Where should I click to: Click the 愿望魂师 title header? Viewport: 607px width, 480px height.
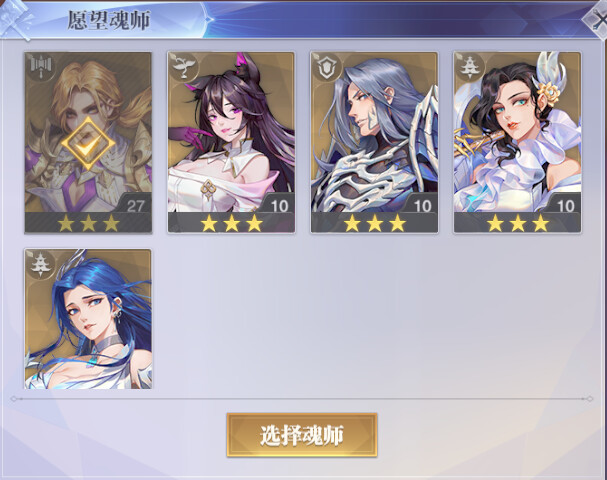tap(109, 21)
